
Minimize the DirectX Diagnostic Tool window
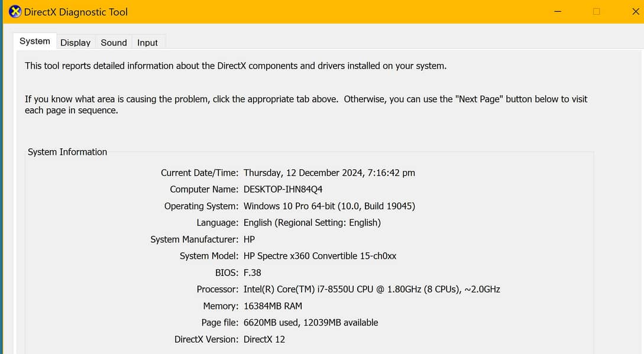(557, 12)
